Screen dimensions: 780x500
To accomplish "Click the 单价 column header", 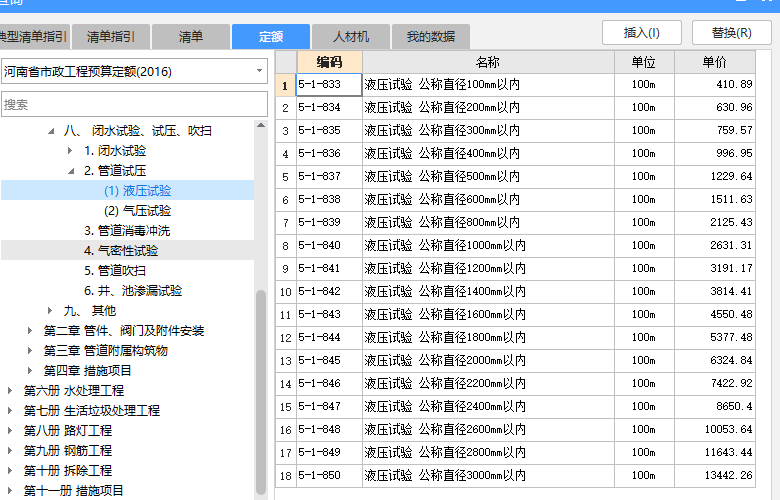I will (715, 62).
